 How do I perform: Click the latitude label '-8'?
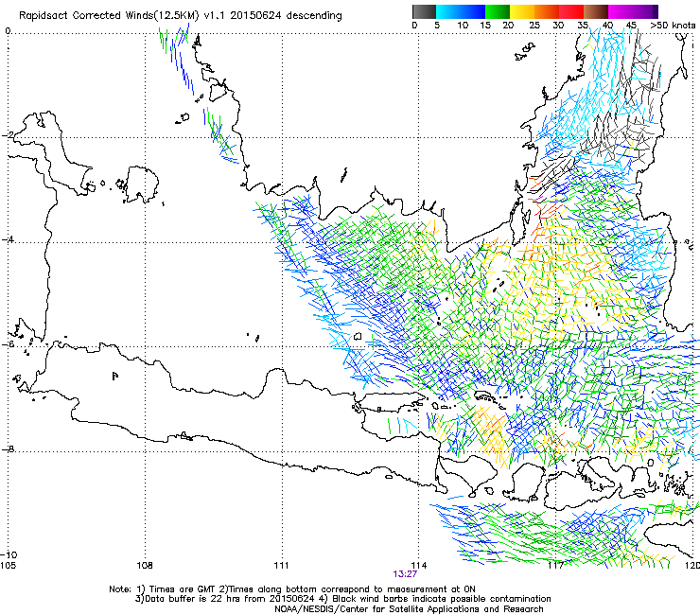[x=8, y=448]
